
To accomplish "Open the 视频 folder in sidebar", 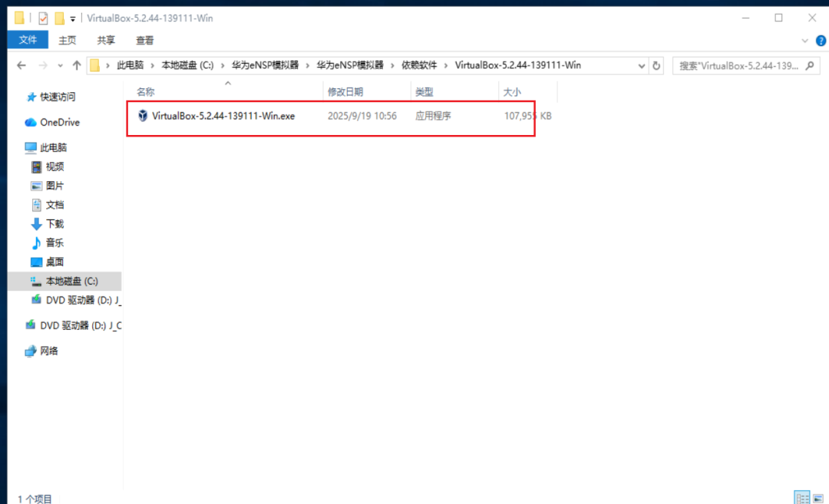I will [x=55, y=166].
